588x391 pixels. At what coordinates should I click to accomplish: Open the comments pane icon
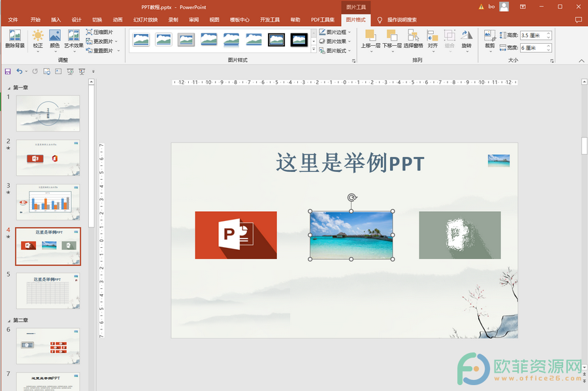click(578, 20)
